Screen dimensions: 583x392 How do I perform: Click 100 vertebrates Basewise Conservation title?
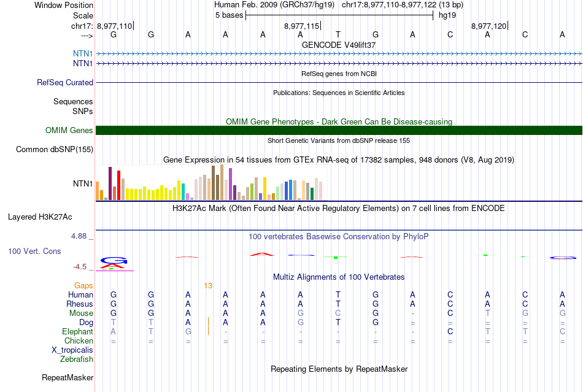click(x=339, y=236)
